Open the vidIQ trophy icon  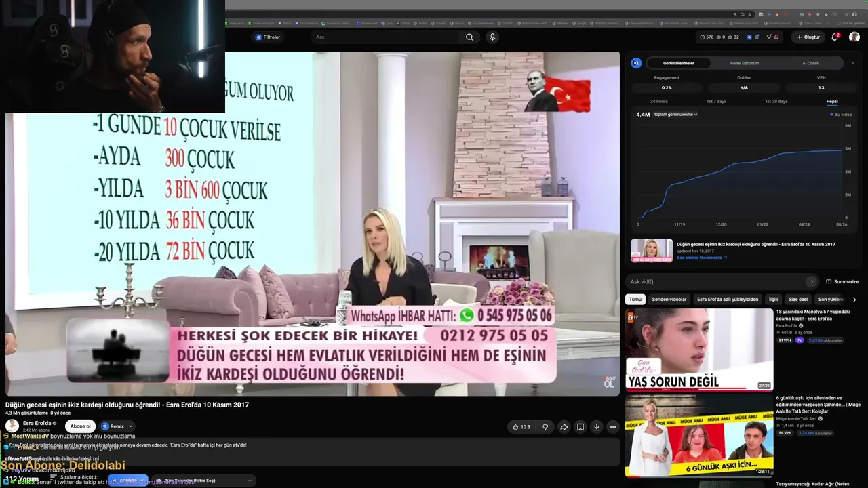click(x=768, y=37)
